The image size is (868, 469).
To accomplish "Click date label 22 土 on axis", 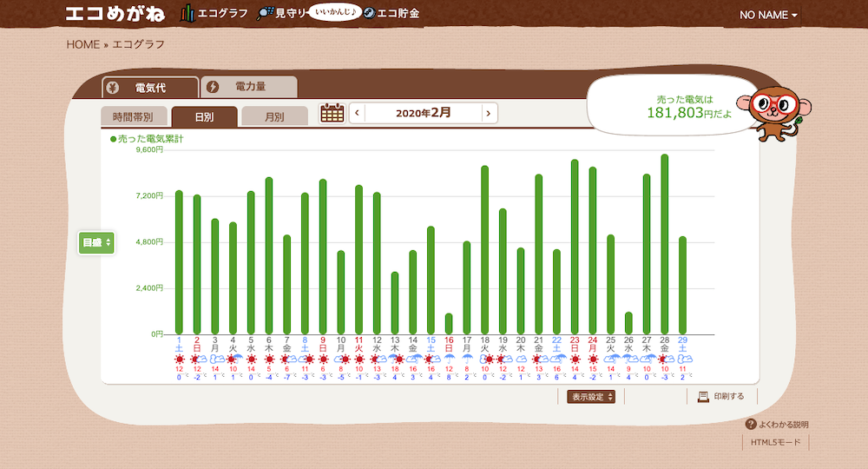I will coord(557,345).
